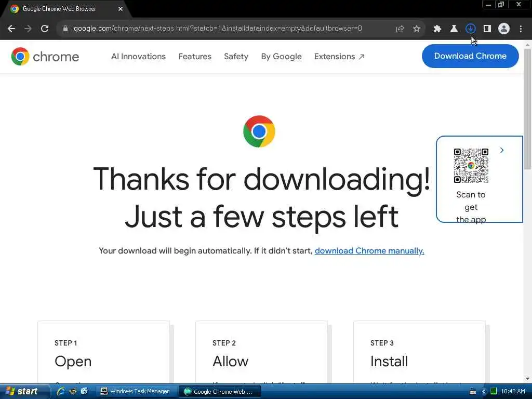Close the Google Chrome Web Browser tab

121,9
